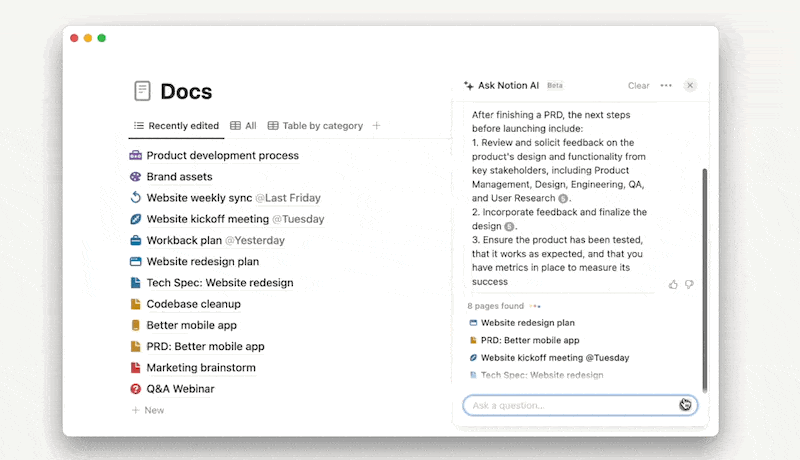
Task: Switch to the All view tab
Action: (x=243, y=126)
